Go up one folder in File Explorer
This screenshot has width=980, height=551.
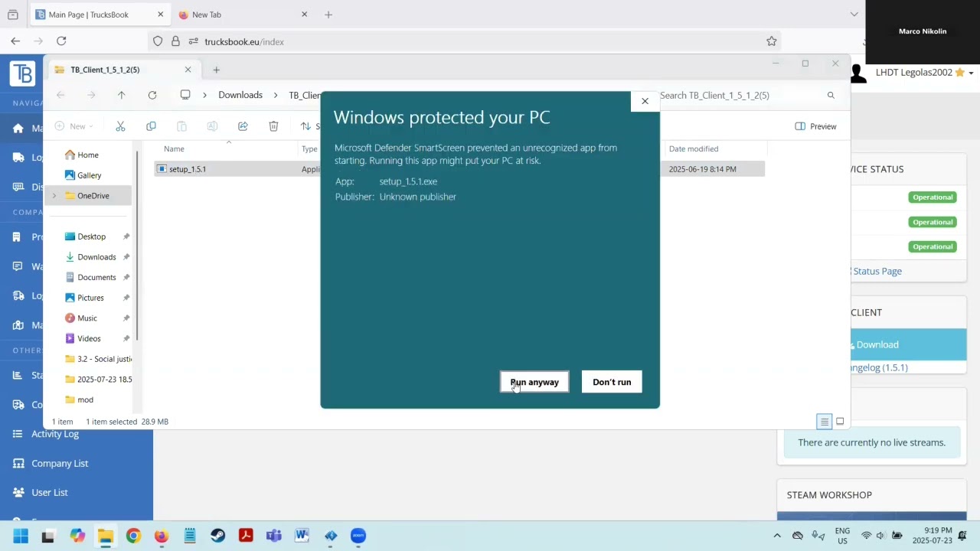click(121, 95)
